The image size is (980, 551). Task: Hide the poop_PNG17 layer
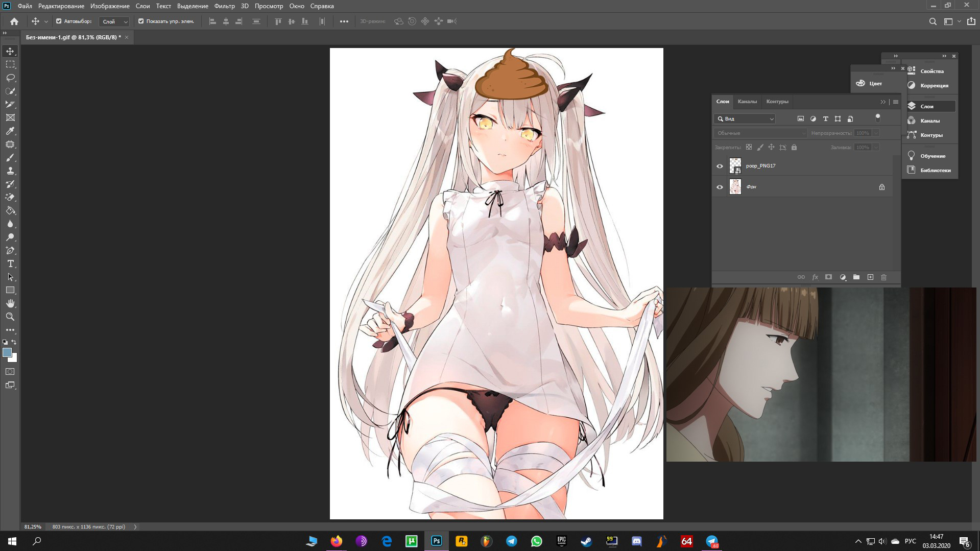coord(720,166)
